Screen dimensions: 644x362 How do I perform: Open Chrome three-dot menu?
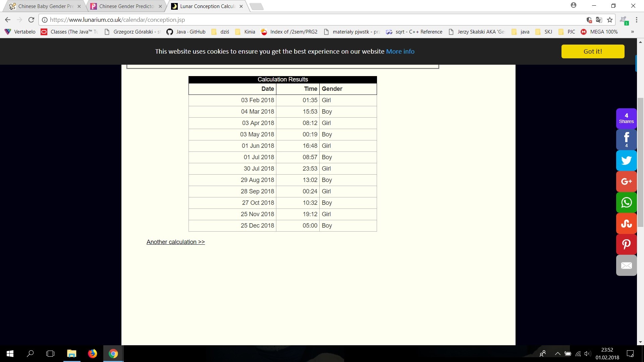tap(636, 20)
